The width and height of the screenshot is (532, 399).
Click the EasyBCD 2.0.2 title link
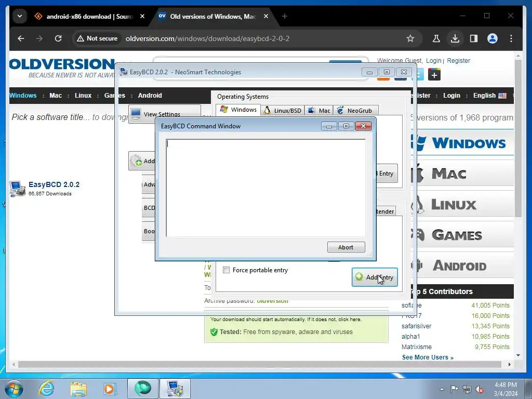[x=54, y=184]
